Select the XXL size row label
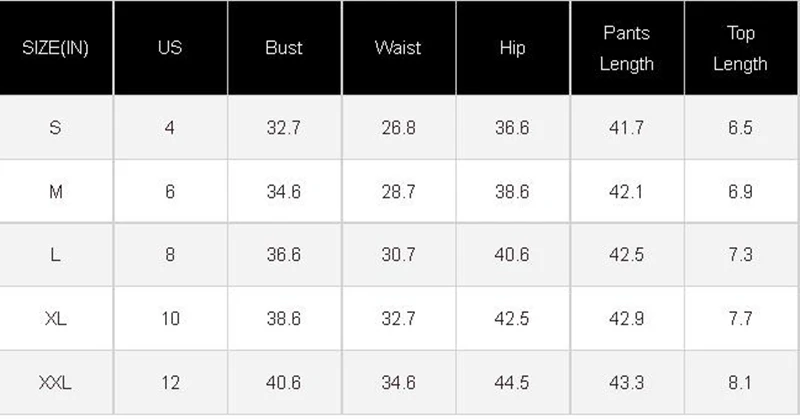 tap(56, 383)
